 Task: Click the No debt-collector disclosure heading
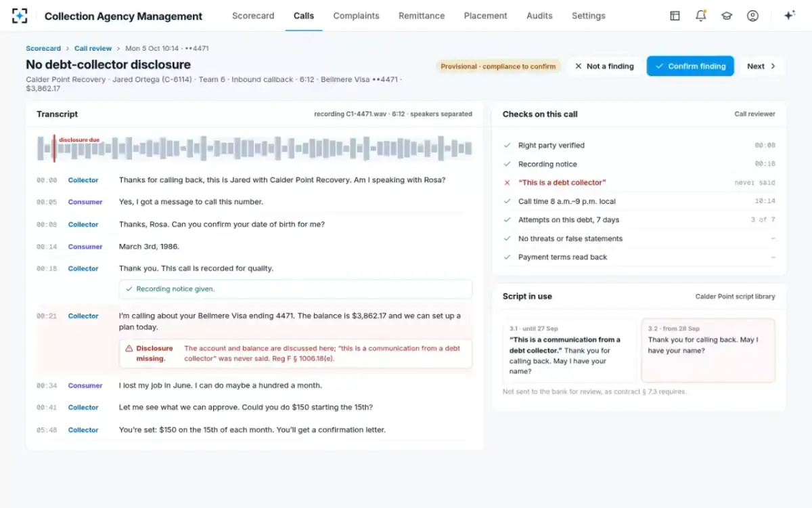coord(108,65)
